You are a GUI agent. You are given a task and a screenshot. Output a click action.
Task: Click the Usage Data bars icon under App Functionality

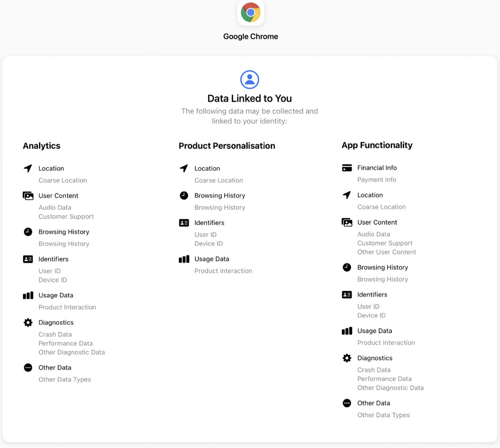pyautogui.click(x=347, y=331)
